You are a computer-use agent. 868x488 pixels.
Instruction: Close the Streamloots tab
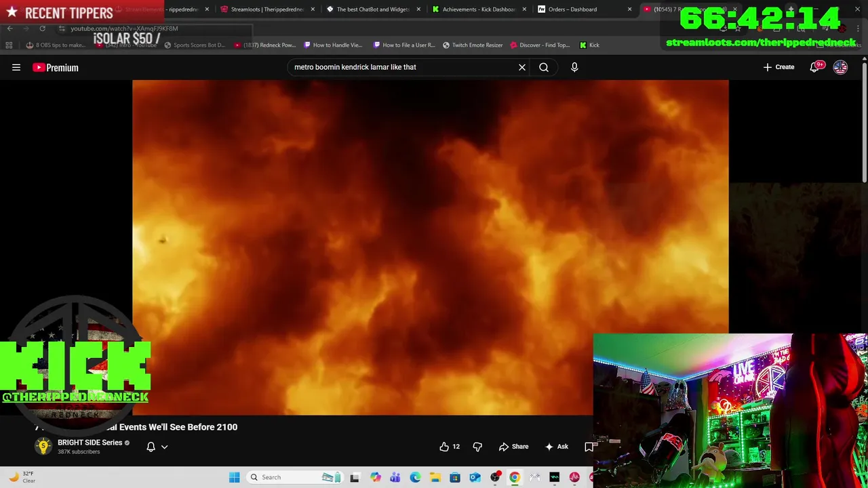click(313, 9)
